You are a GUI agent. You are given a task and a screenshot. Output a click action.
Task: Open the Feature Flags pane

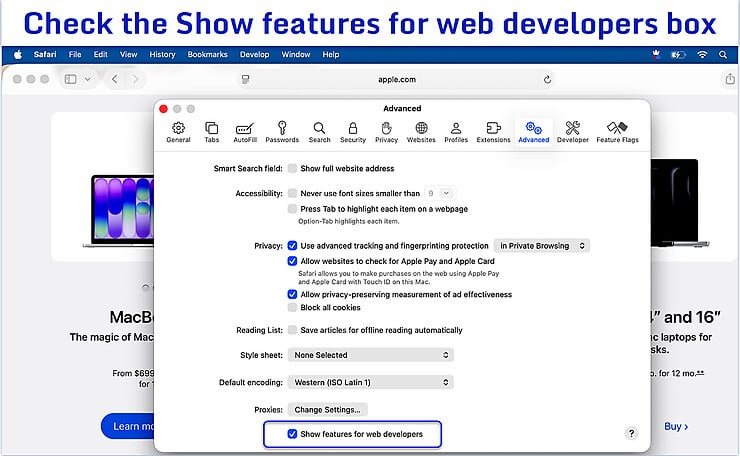617,132
